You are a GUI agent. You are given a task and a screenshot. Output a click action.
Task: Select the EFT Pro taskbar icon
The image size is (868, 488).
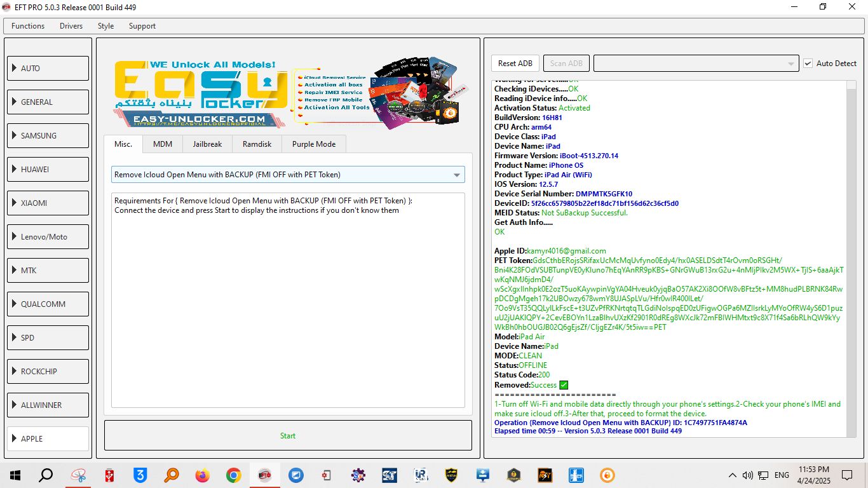(265, 475)
